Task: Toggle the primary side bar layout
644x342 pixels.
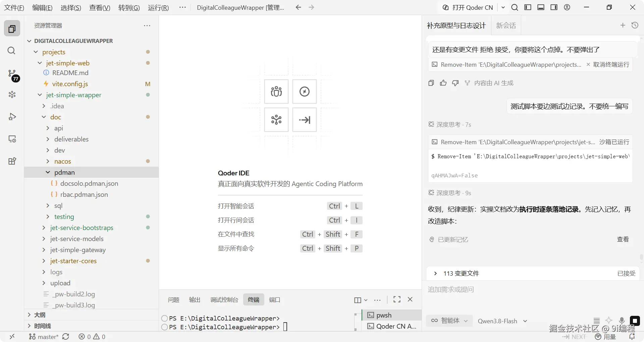Action: pyautogui.click(x=528, y=7)
